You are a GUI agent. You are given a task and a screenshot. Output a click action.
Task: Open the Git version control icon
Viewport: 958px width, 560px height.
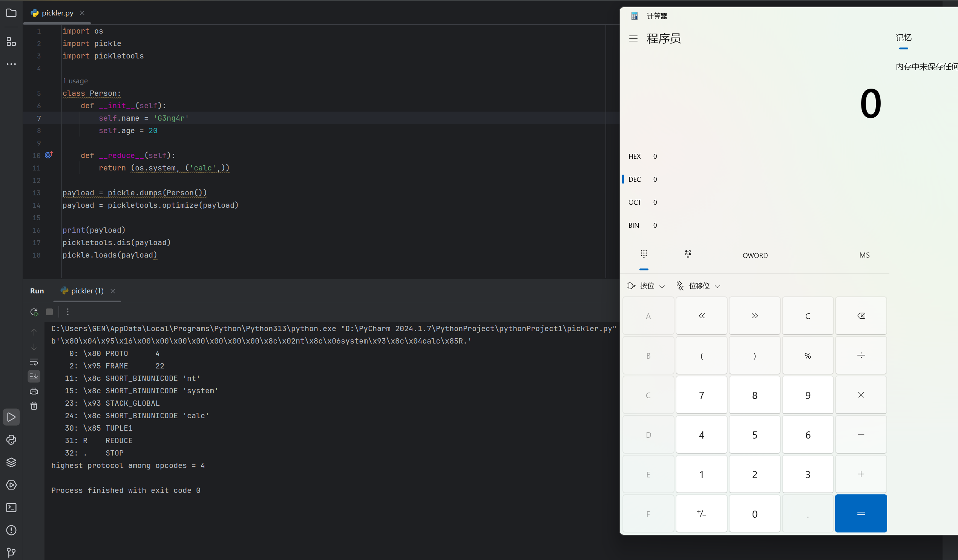[11, 552]
